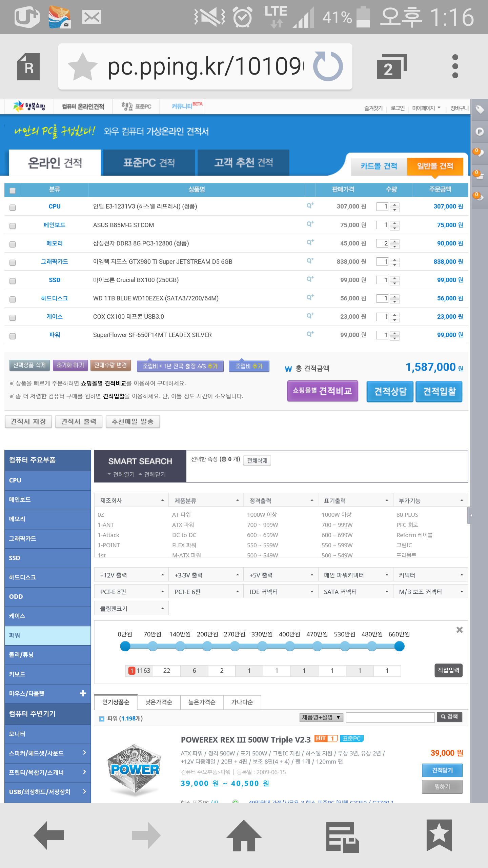Expand the 마우스/타블렛 category plus
The width and height of the screenshot is (488, 868).
coord(83,693)
